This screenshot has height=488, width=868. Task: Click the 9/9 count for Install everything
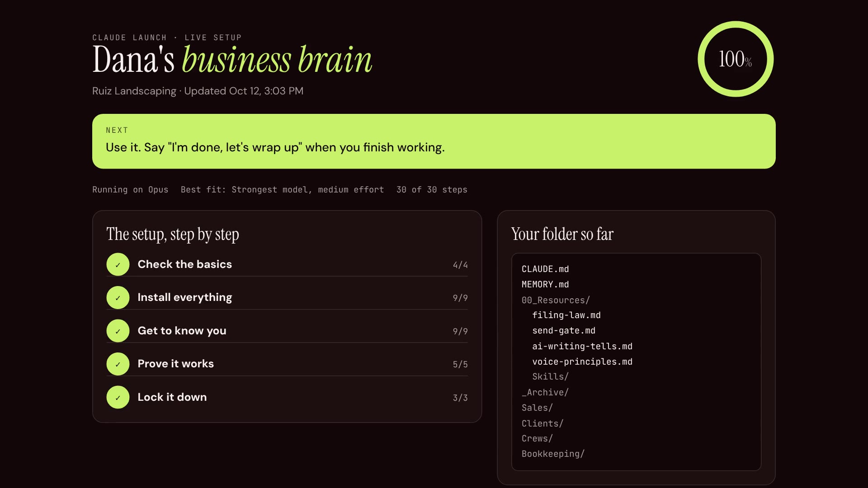[460, 298]
